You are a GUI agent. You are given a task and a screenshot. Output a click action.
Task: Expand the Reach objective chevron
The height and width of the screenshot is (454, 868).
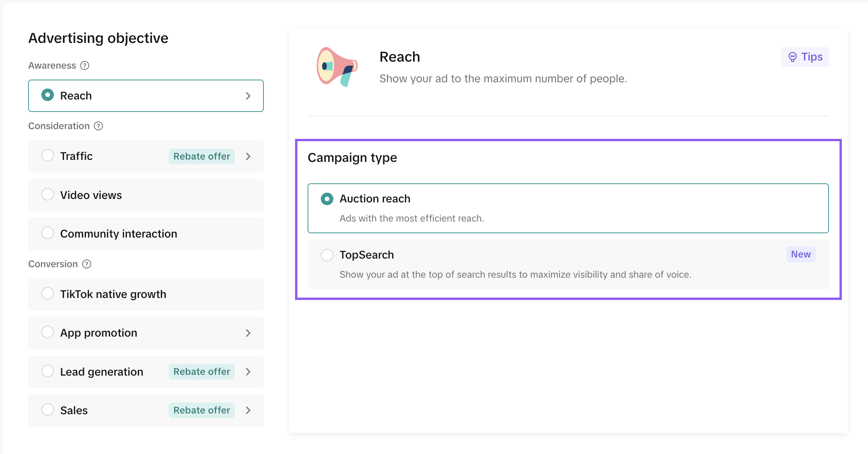click(x=248, y=96)
